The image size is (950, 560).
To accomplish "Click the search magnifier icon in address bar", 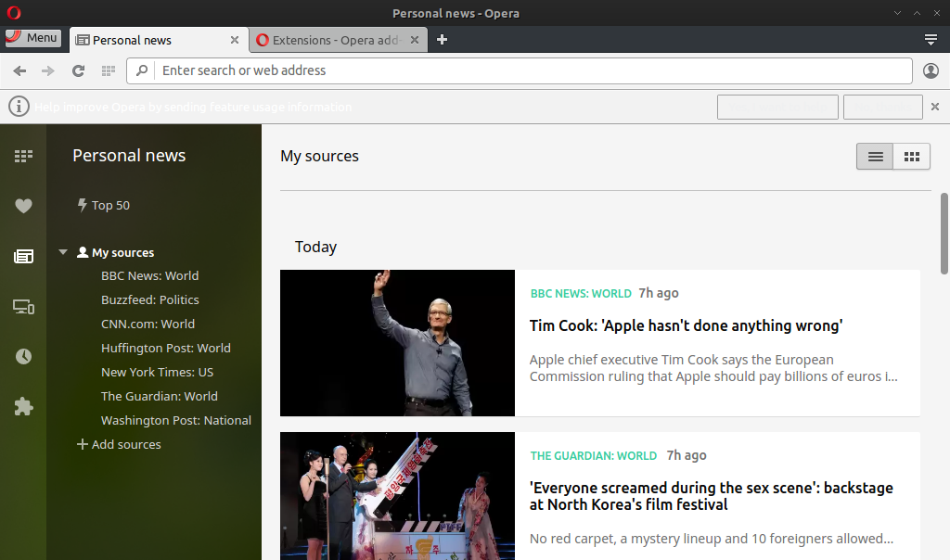I will (142, 70).
